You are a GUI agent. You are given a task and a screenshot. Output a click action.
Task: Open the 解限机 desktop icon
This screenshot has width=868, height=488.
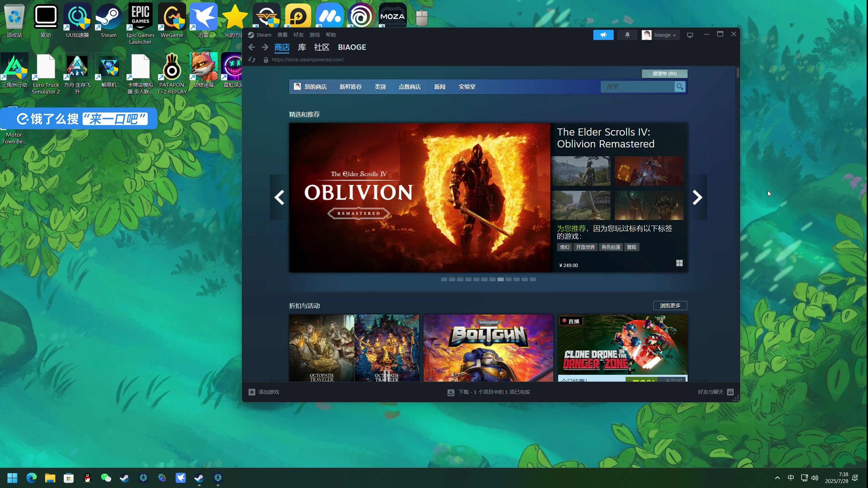click(x=109, y=70)
